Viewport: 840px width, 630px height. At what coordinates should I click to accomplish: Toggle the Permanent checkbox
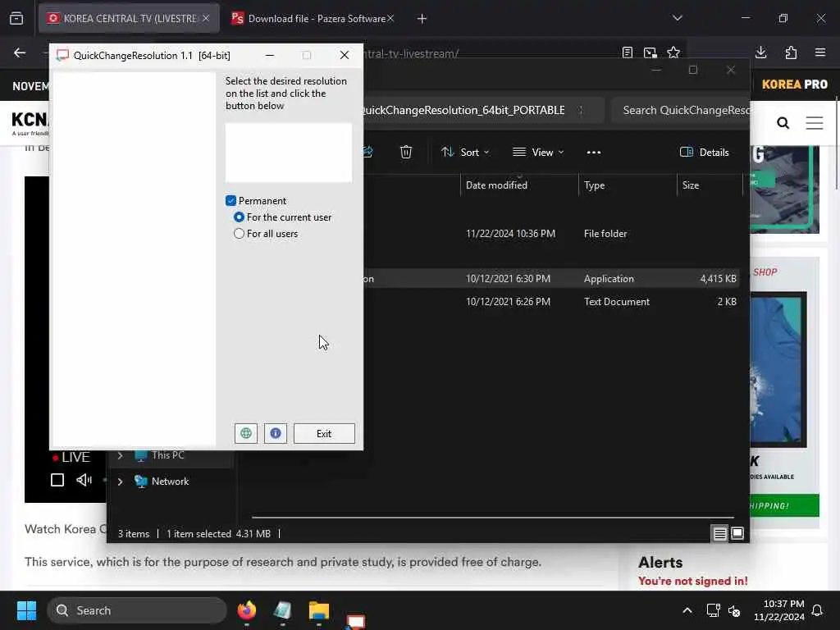tap(231, 200)
